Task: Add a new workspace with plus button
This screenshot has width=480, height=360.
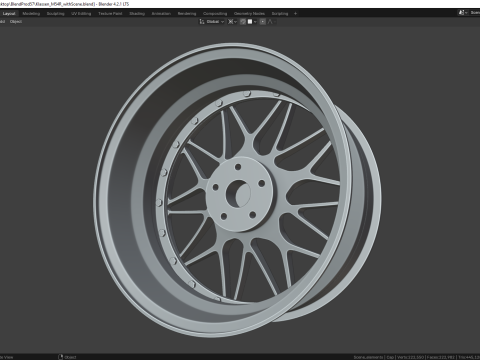Action: click(x=295, y=14)
